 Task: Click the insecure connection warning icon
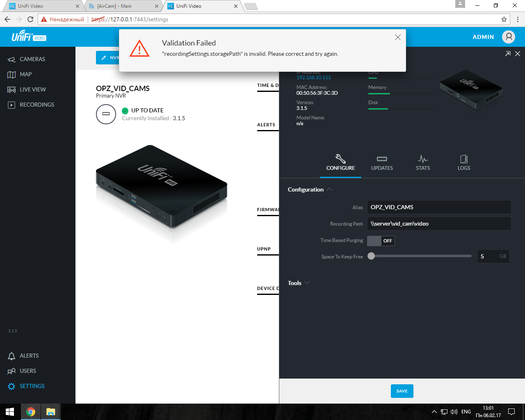(44, 19)
